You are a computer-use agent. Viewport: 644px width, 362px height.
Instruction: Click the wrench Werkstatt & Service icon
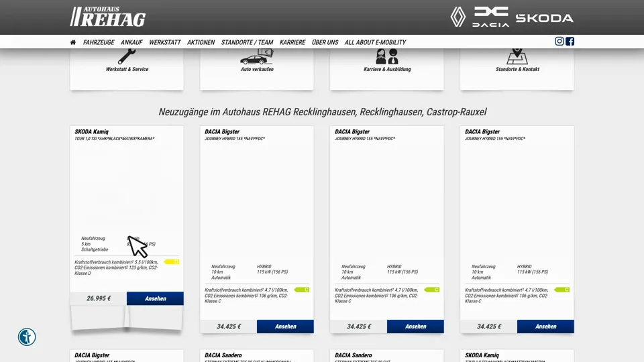(x=127, y=56)
